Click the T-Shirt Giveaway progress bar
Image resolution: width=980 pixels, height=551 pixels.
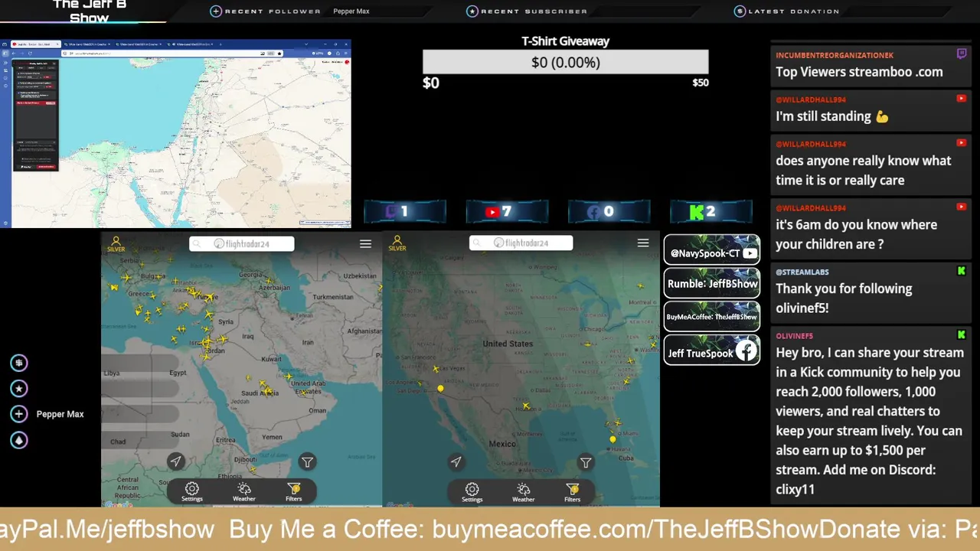click(x=566, y=62)
